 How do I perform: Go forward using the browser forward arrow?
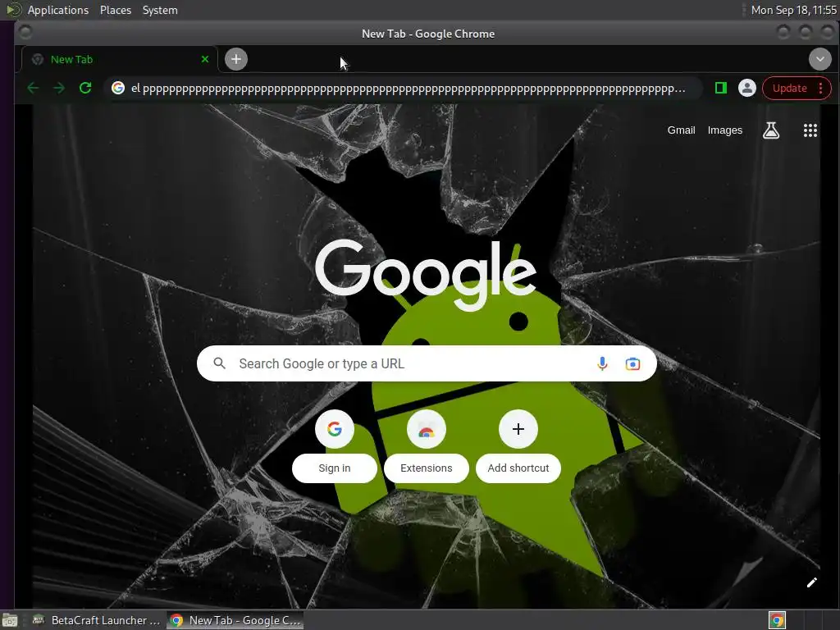click(x=59, y=88)
